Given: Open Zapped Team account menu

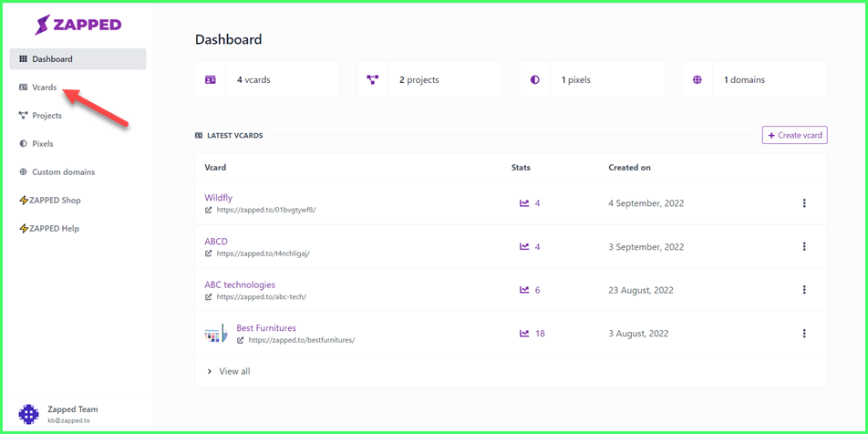Looking at the screenshot, I should (77, 414).
